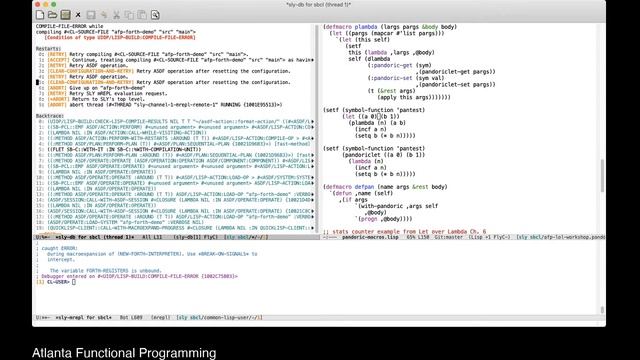Expand backtrace frame 14 CALL-WITH-ASDF-SESSION
The width and height of the screenshot is (640, 360).
tap(176, 200)
